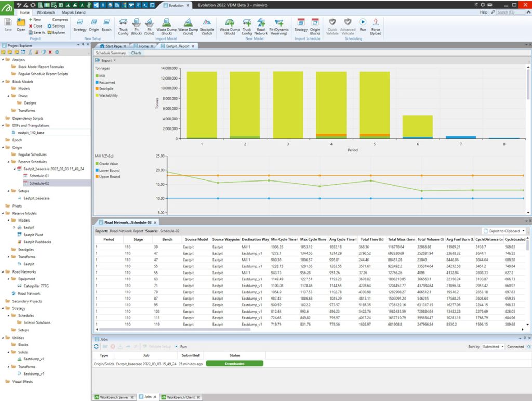Click the Upper Bound legend color swatch
The height and width of the screenshot is (401, 532).
click(97, 177)
